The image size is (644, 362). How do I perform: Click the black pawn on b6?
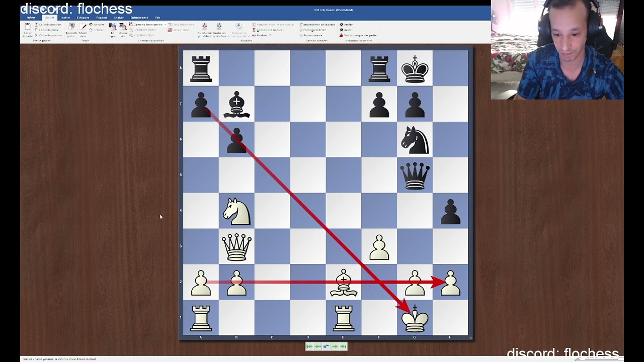click(236, 140)
